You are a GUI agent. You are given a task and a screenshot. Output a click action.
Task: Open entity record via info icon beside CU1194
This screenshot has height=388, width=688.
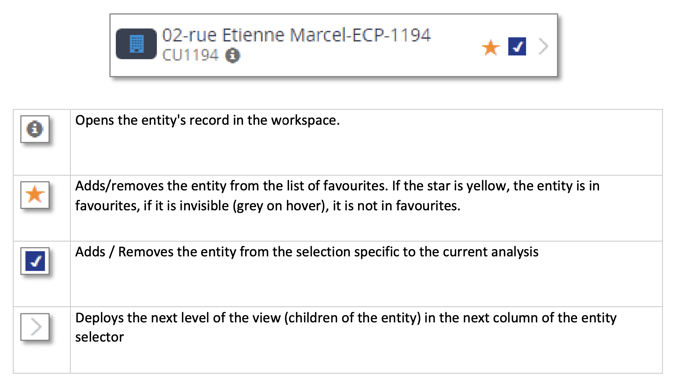coord(233,56)
